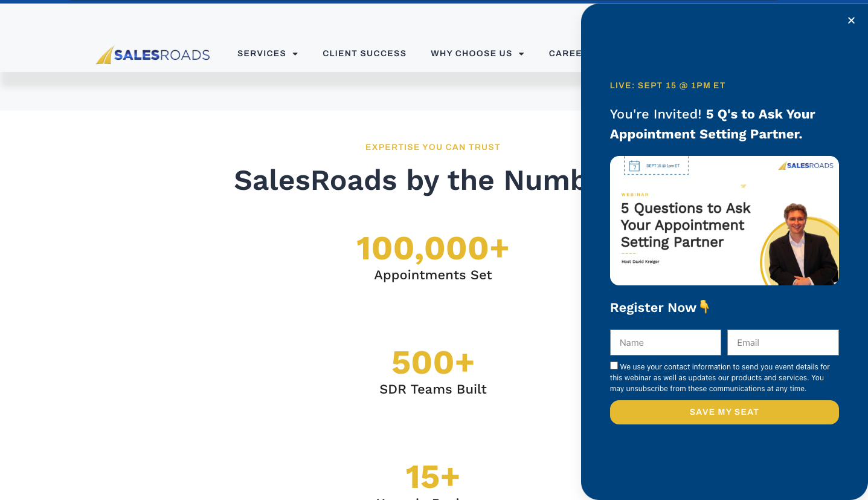This screenshot has width=868, height=500.
Task: Expand the Services dropdown arrow
Action: [295, 54]
